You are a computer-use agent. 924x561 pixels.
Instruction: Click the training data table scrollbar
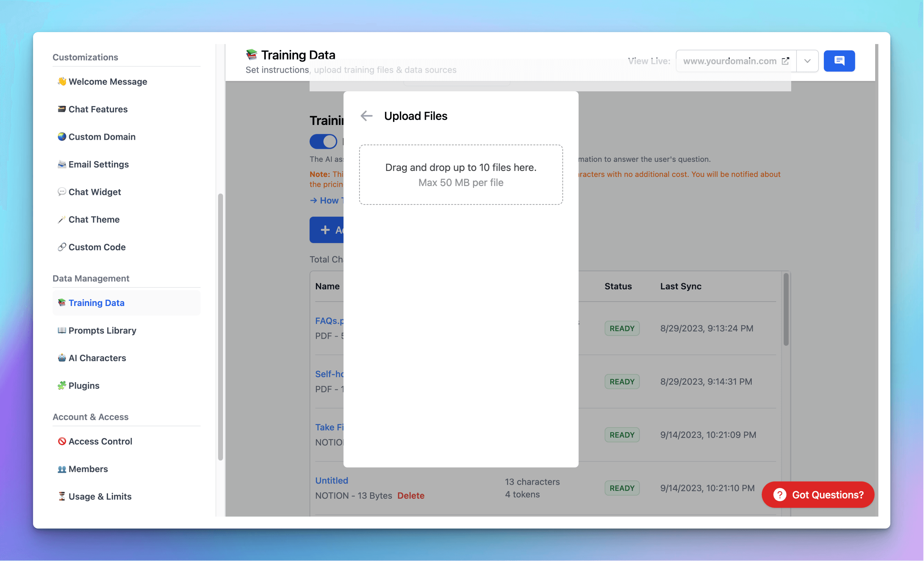coord(786,309)
